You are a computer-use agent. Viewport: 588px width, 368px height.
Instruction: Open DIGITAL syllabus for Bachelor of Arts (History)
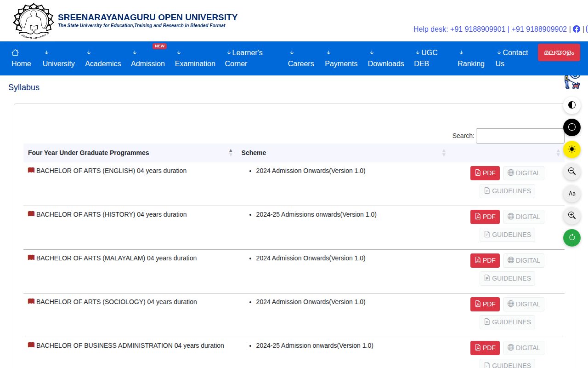tap(524, 217)
